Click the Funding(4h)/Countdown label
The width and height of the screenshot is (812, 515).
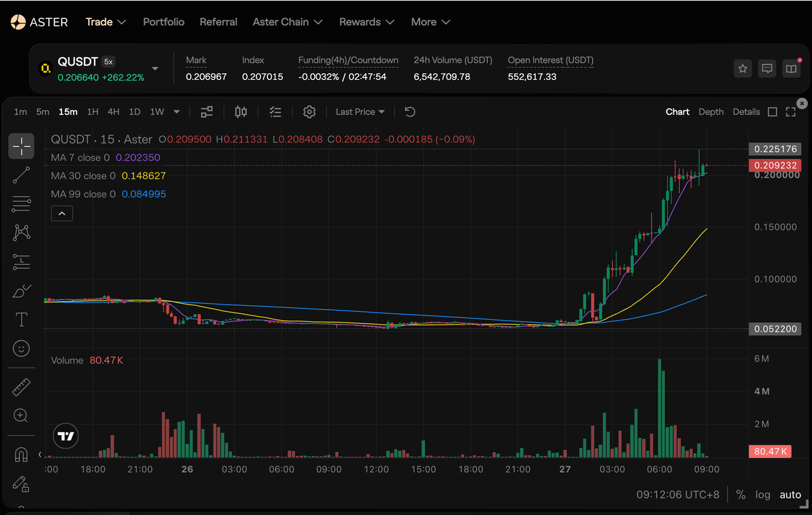(x=348, y=60)
